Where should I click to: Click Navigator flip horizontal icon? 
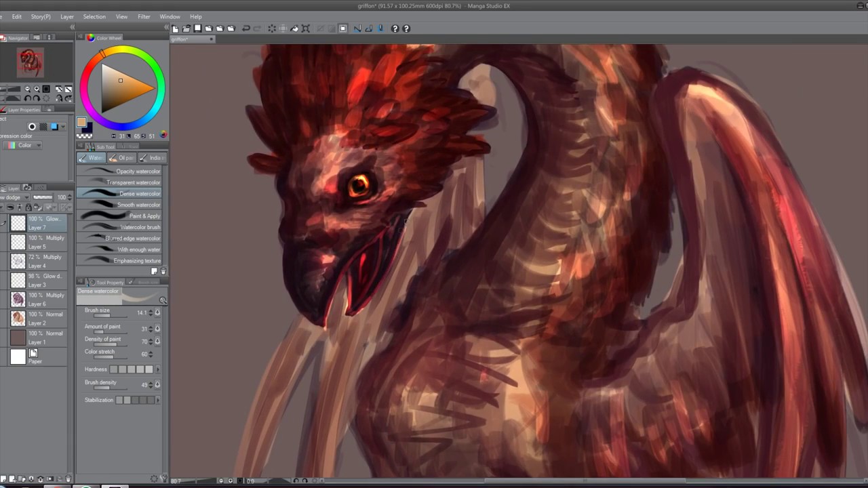[x=59, y=98]
